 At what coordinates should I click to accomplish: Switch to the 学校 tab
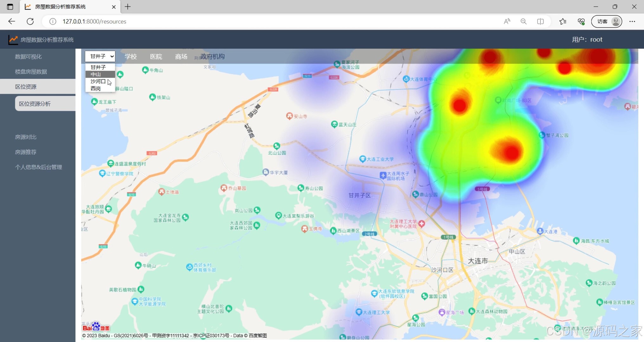[131, 56]
